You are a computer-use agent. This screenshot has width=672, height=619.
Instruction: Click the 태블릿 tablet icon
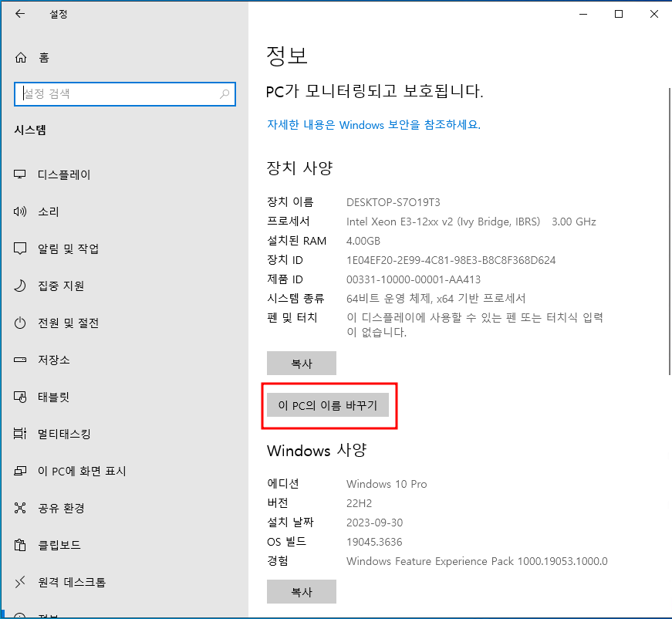click(21, 397)
